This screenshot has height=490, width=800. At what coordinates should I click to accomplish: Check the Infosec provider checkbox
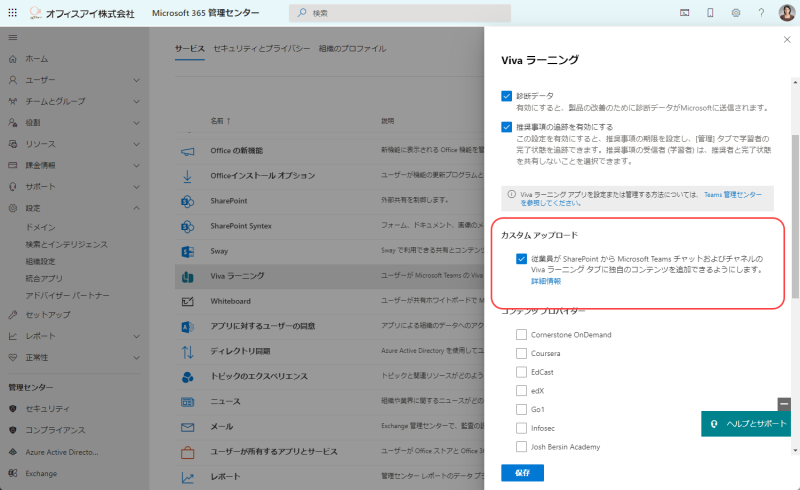pos(521,428)
